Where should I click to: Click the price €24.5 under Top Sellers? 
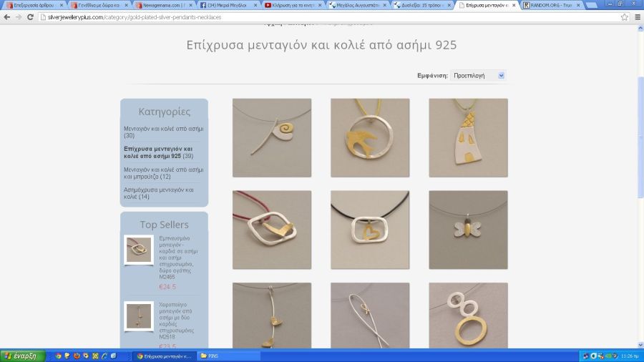coord(167,286)
